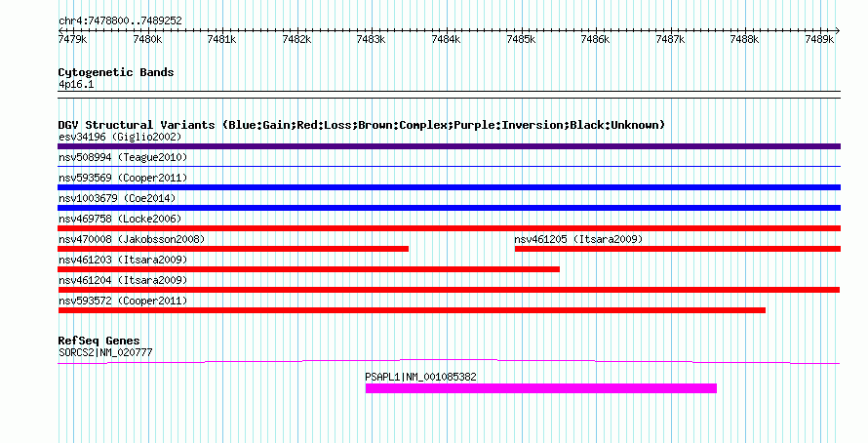Select the thin magenta SORCS2 gene line

pyautogui.click(x=449, y=362)
